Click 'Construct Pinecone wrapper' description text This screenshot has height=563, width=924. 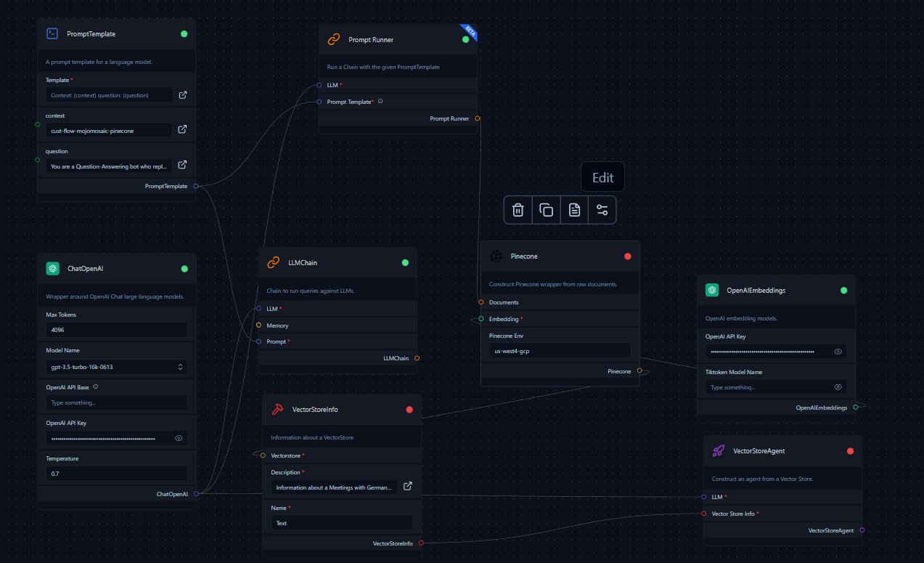pyautogui.click(x=553, y=284)
